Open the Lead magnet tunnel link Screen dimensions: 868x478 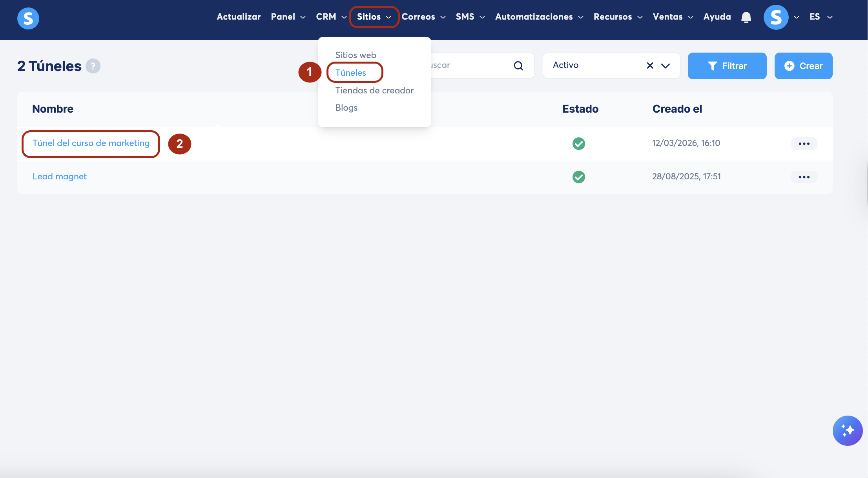click(x=59, y=177)
